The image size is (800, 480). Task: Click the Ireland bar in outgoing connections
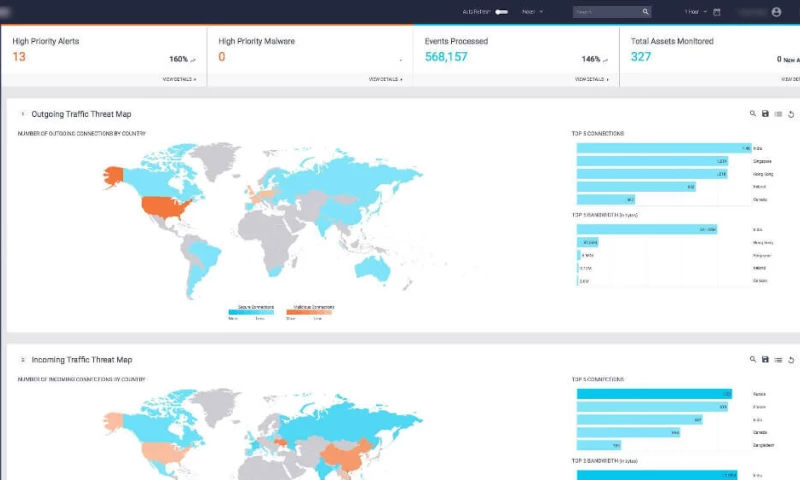pyautogui.click(x=636, y=187)
